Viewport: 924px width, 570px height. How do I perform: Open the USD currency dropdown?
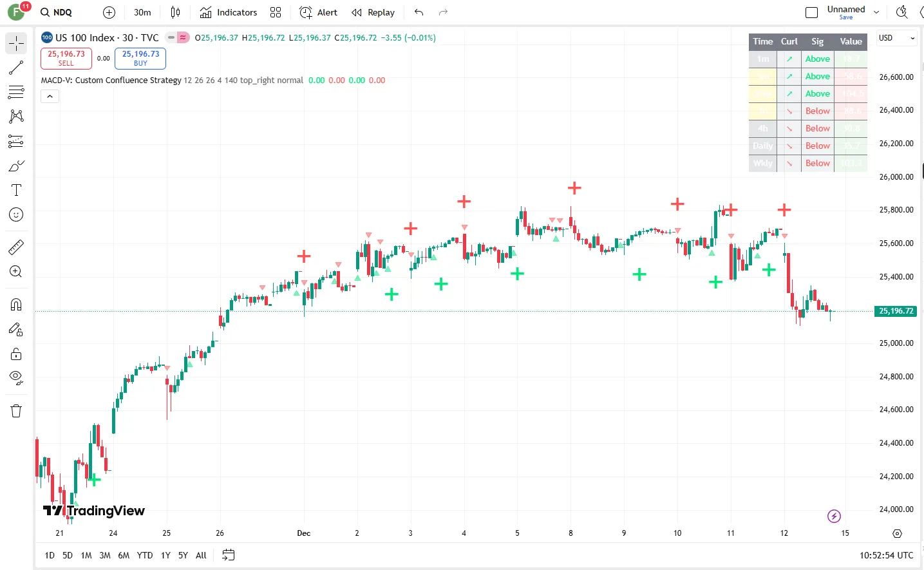896,38
